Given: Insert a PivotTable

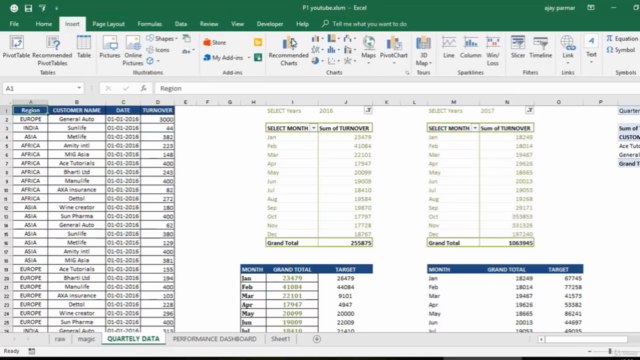Looking at the screenshot, I should click(16, 47).
